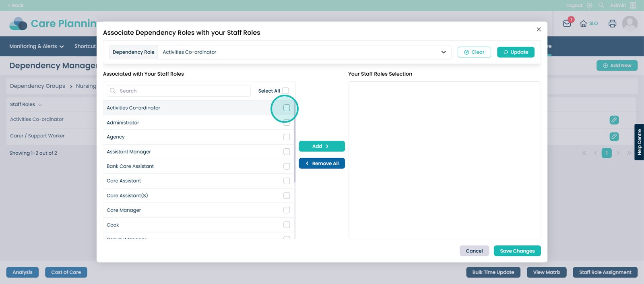Open the Monitoring & Alerts menu
This screenshot has height=284, width=644.
pos(36,46)
